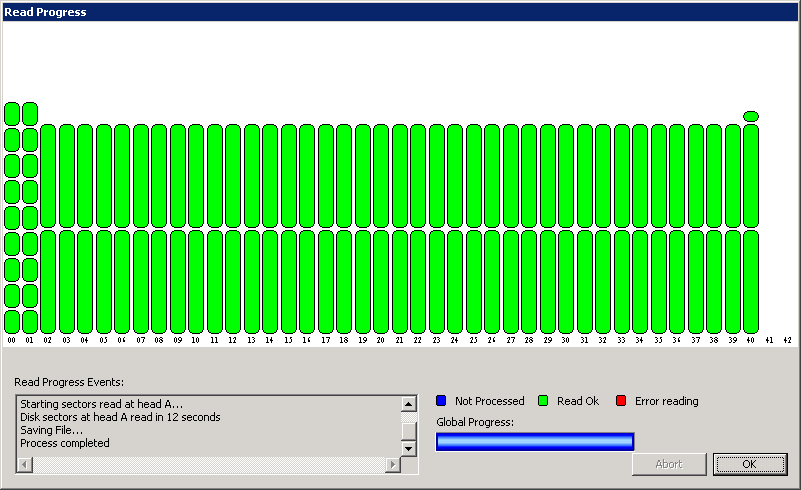Click the Abort button
The height and width of the screenshot is (490, 801).
669,464
